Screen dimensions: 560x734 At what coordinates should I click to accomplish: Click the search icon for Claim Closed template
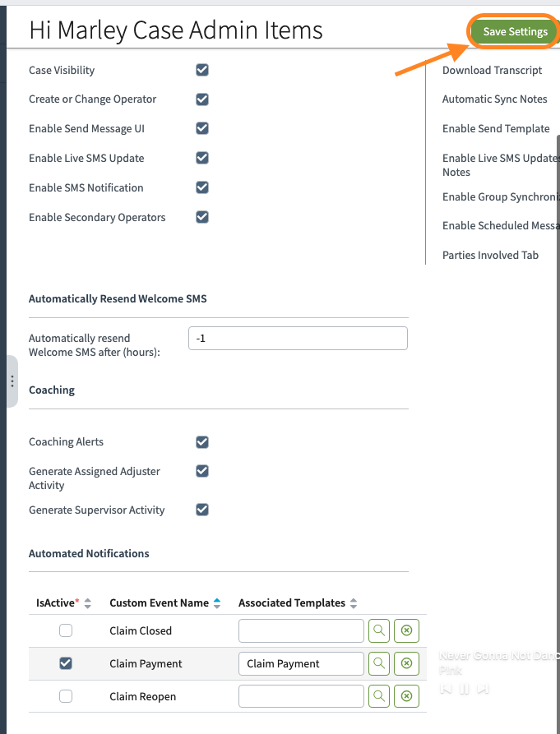click(379, 631)
